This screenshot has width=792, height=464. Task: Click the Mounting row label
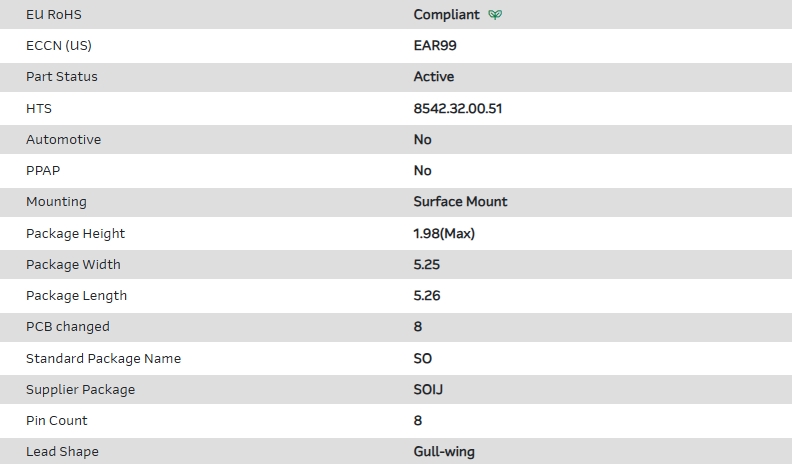click(x=56, y=202)
